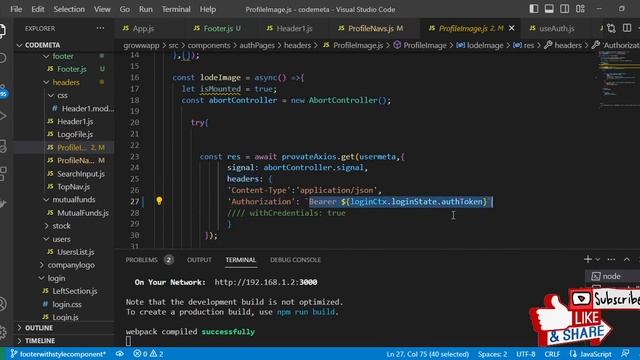Open MutualFunds.js in the explorer tree
Screen dimensions: 640x360
point(83,213)
